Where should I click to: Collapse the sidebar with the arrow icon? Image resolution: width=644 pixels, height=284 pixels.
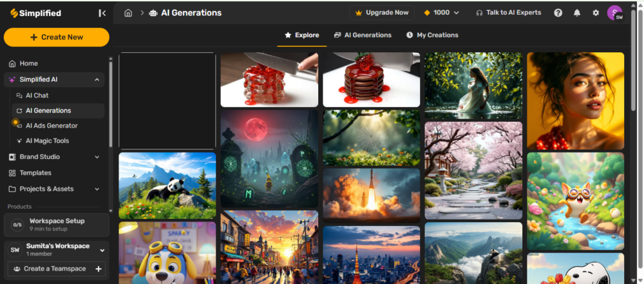pyautogui.click(x=102, y=13)
